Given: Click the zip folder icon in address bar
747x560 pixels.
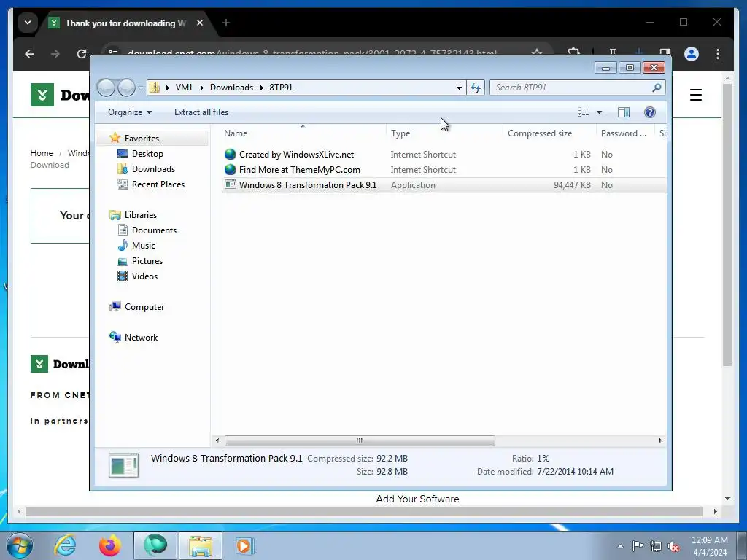Looking at the screenshot, I should (155, 87).
